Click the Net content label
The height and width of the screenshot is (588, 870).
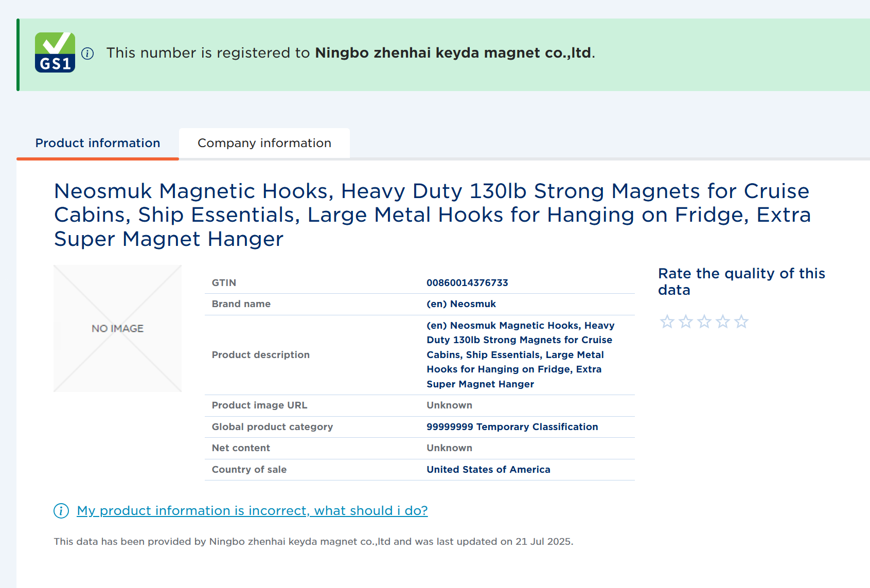pos(241,448)
